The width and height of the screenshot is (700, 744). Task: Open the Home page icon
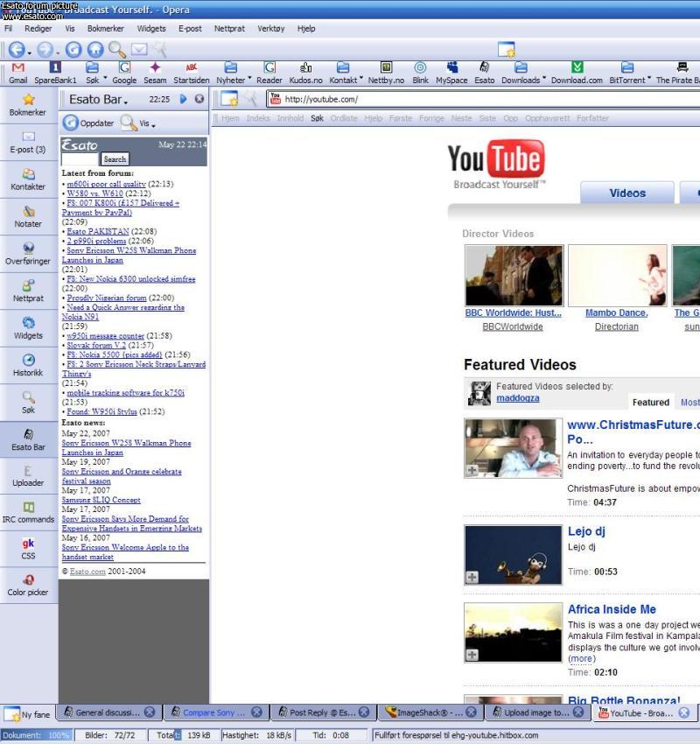[95, 49]
